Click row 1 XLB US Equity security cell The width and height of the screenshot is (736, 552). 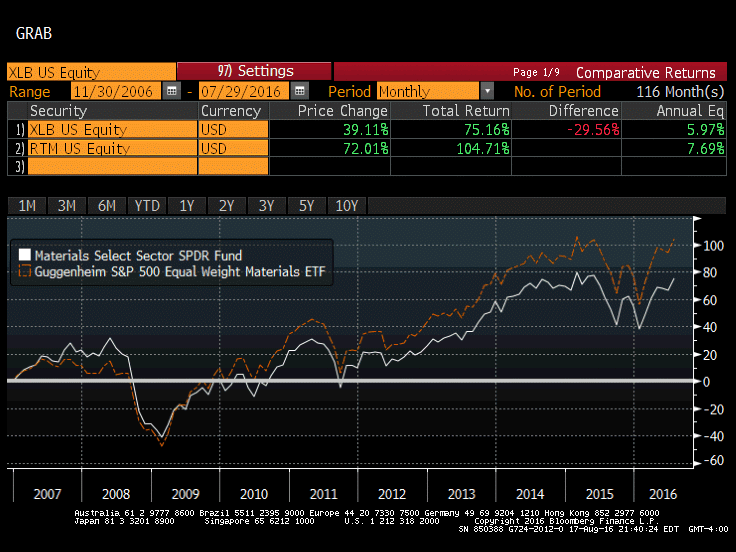click(x=112, y=129)
